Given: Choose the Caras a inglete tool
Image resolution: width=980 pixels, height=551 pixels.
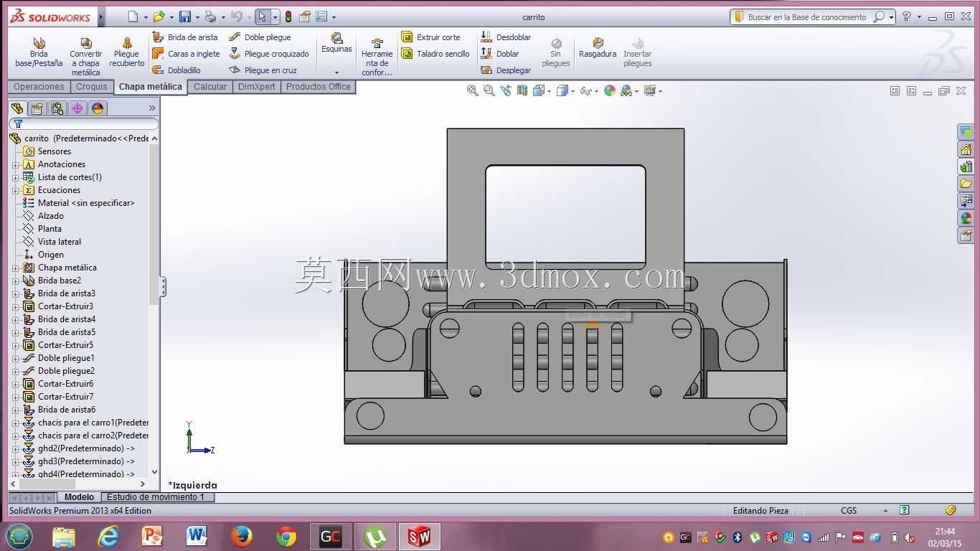Looking at the screenshot, I should pos(187,54).
